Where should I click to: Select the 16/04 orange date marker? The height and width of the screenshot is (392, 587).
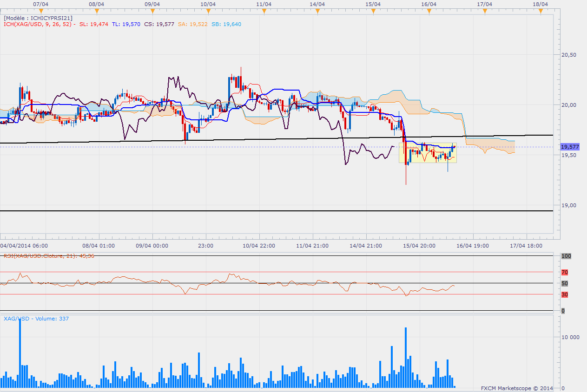[x=429, y=10]
